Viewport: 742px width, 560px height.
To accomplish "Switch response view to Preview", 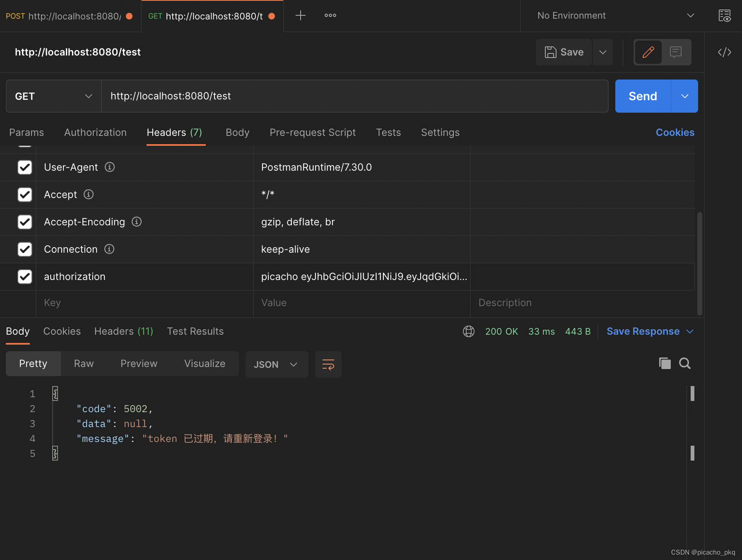I will [139, 364].
